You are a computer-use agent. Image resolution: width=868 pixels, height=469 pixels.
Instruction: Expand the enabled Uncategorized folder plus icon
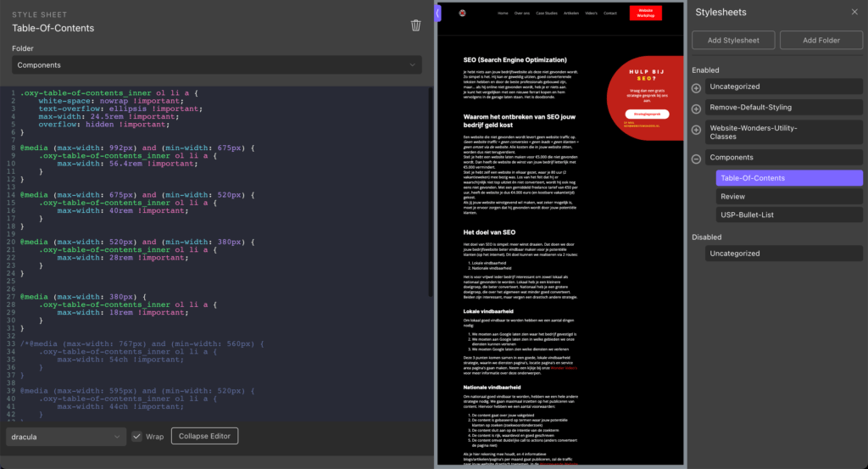pos(697,87)
